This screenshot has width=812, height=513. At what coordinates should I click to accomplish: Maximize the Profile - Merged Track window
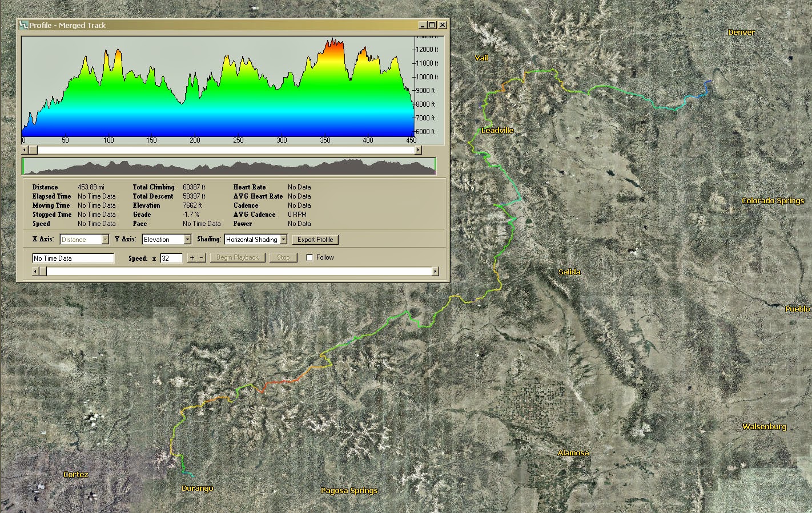click(x=432, y=25)
